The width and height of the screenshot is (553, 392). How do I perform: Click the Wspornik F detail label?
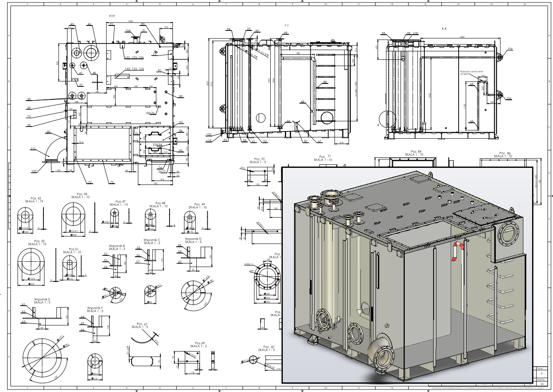point(95,308)
